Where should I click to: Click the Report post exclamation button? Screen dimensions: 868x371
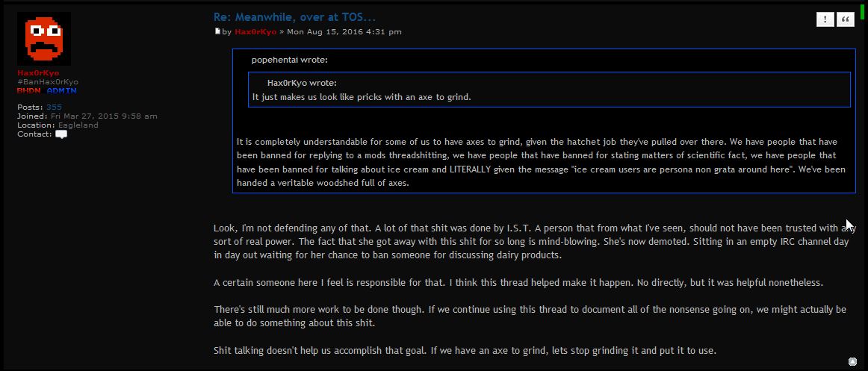[x=825, y=19]
